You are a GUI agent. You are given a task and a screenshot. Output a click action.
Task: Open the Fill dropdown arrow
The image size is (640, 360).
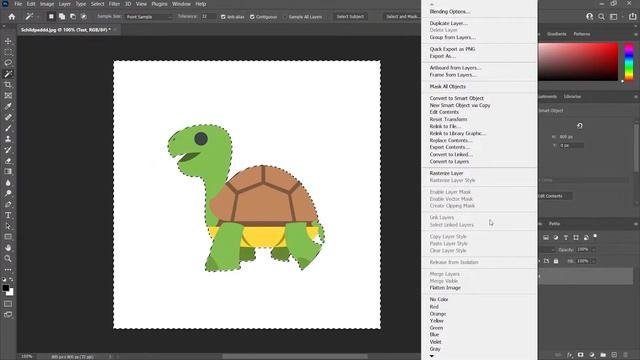click(593, 261)
